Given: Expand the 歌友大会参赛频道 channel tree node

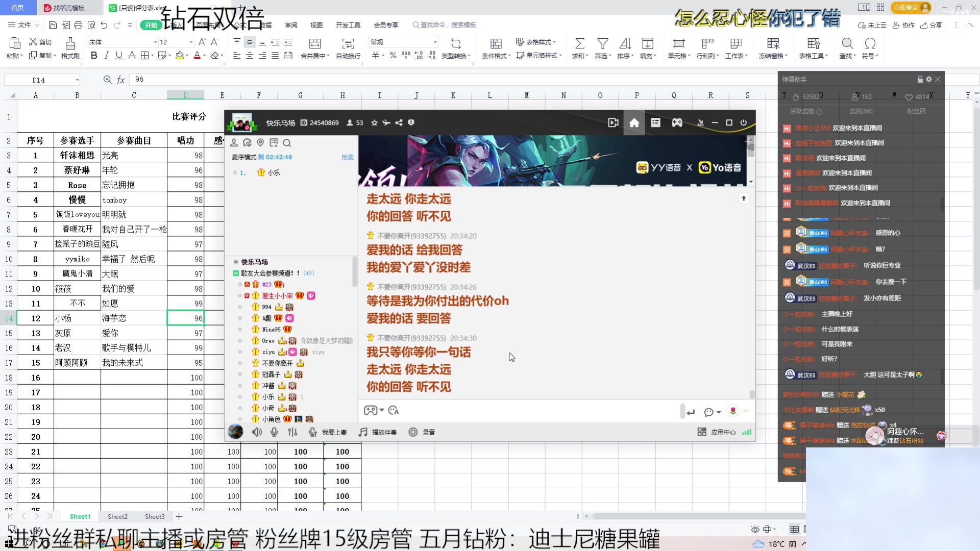Looking at the screenshot, I should [236, 273].
